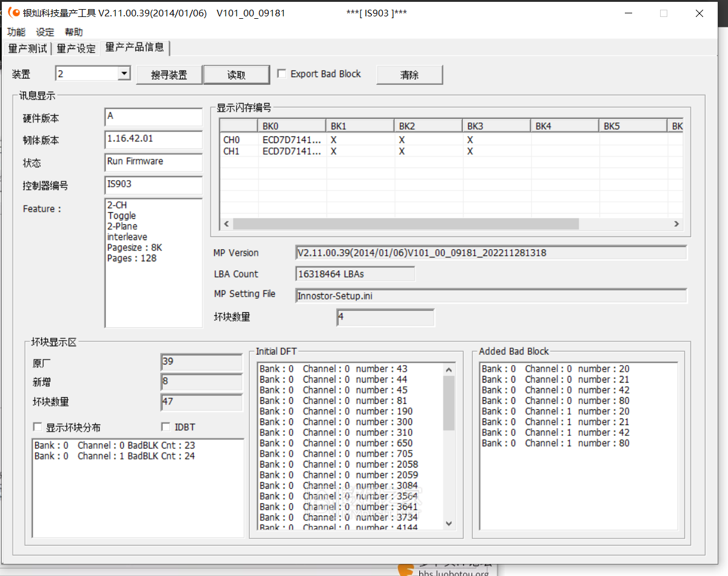Open the 功能 menu

pyautogui.click(x=16, y=32)
